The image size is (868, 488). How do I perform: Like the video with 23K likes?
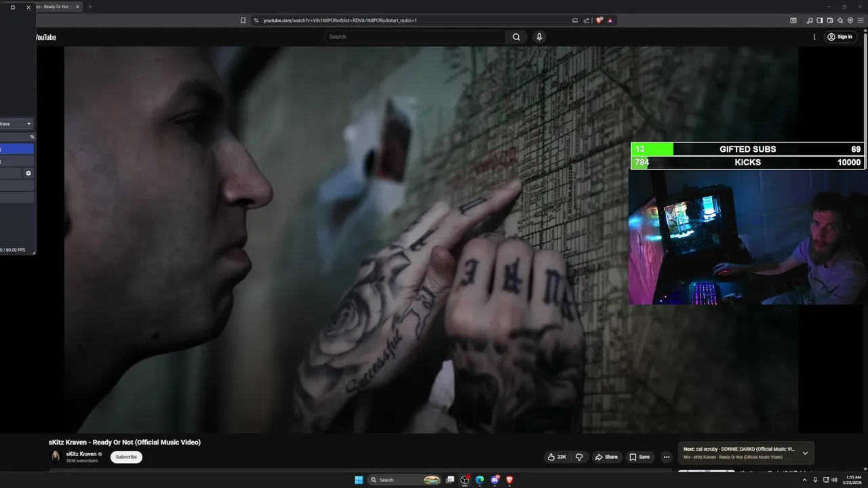tap(557, 457)
